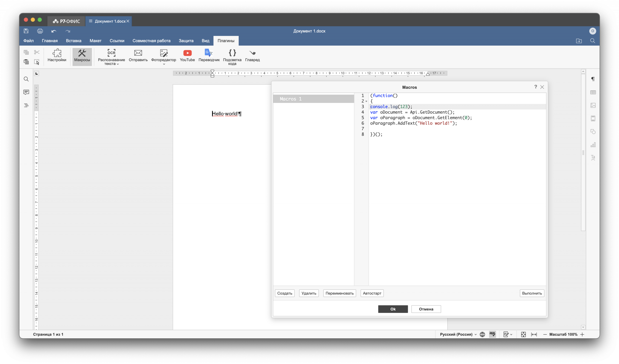Image resolution: width=619 pixels, height=364 pixels.
Task: Select the Плагины tab in ribbon
Action: point(226,41)
